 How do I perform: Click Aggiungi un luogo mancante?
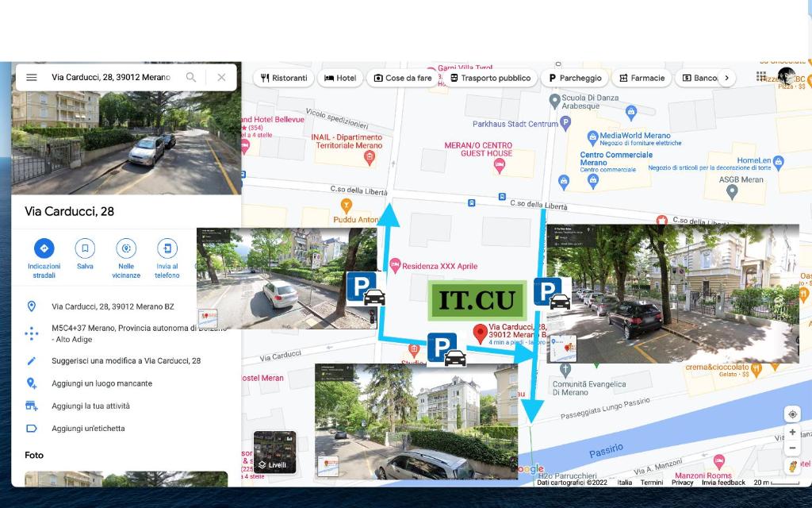101,383
